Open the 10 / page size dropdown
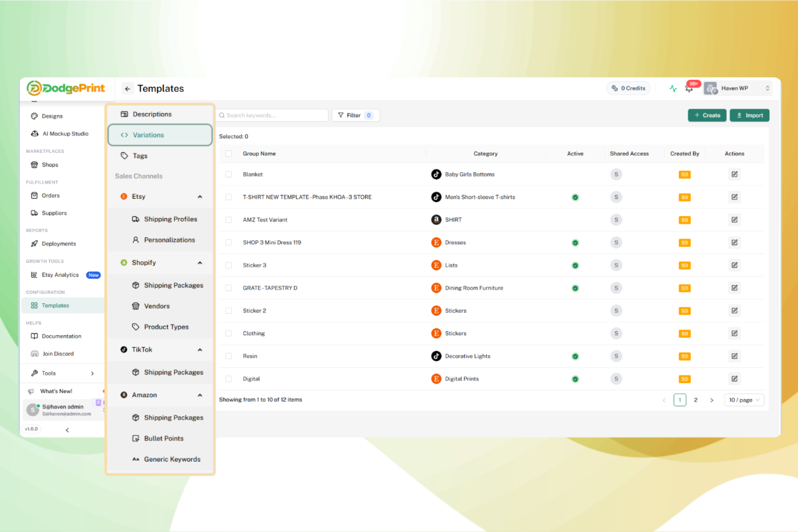Screen dimensions: 798x532 pos(744,400)
